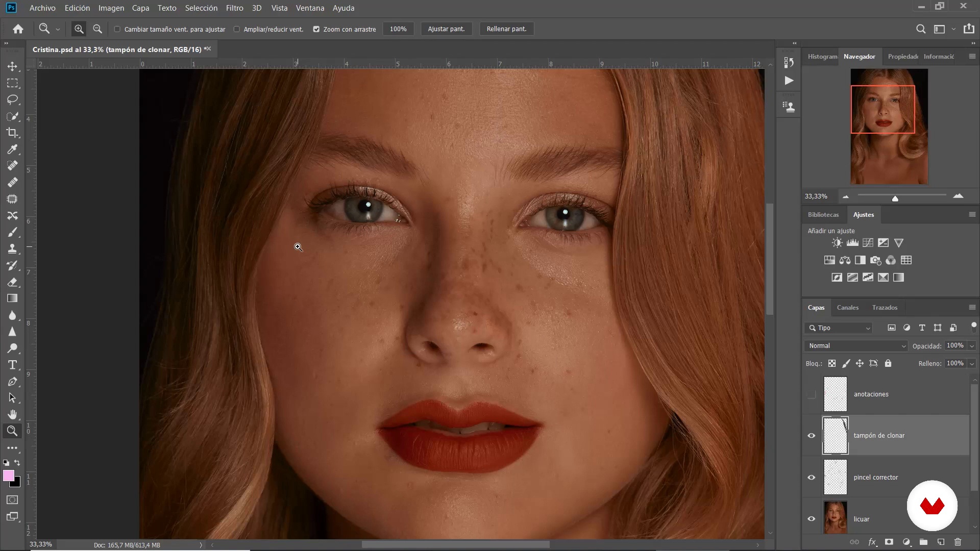Add a Levels adjustment

(x=852, y=243)
